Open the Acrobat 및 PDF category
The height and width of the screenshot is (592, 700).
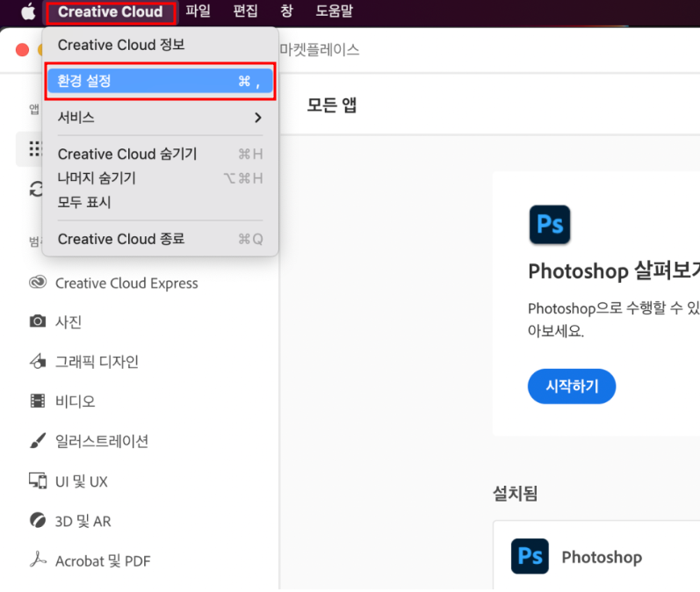pos(103,561)
